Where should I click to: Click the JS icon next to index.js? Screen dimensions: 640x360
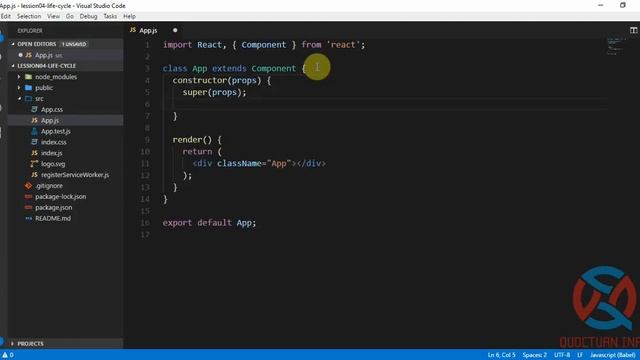34,153
